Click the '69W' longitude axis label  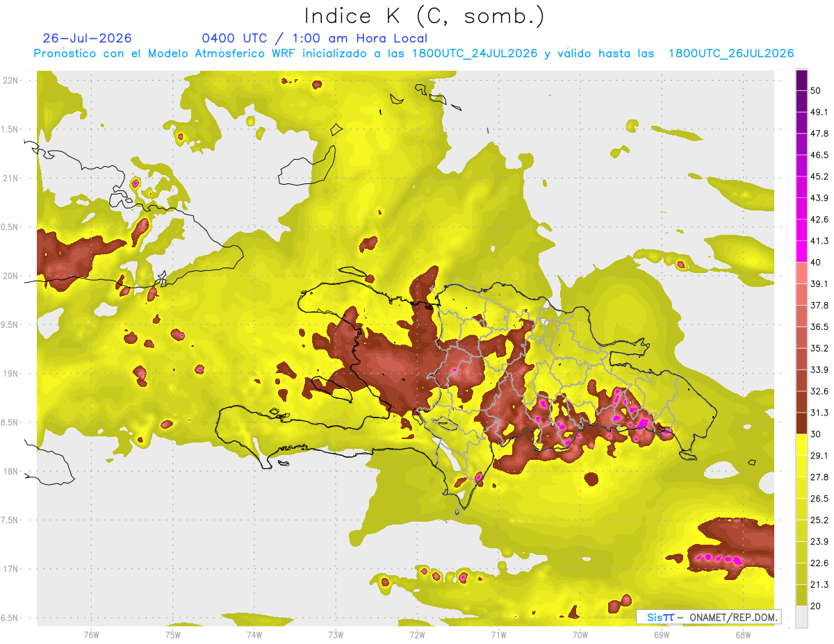[x=661, y=634]
